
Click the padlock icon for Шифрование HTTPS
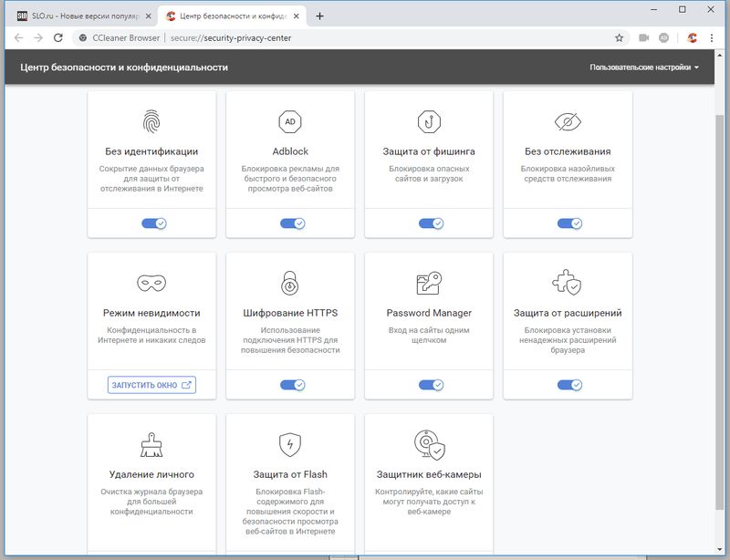coord(289,283)
